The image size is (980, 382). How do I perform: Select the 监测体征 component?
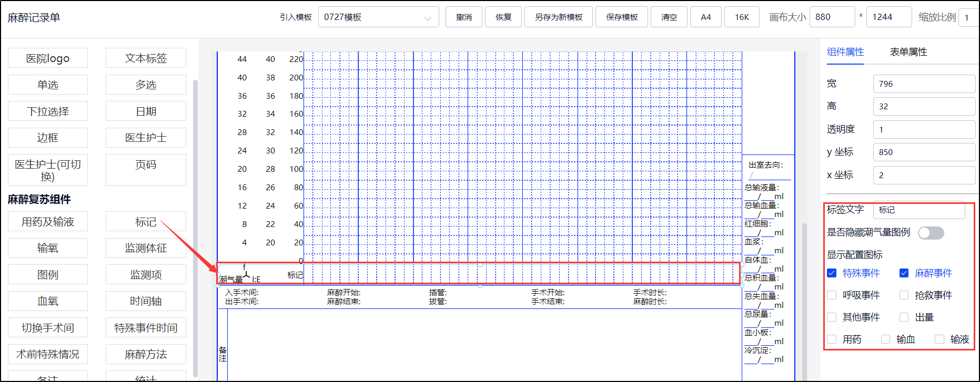(x=146, y=248)
